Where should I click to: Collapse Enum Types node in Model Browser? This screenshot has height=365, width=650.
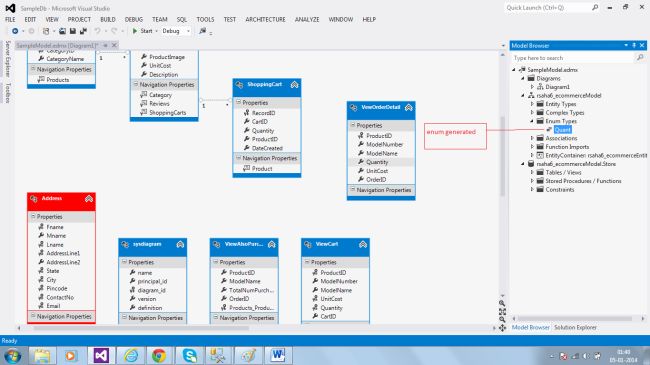tap(532, 121)
